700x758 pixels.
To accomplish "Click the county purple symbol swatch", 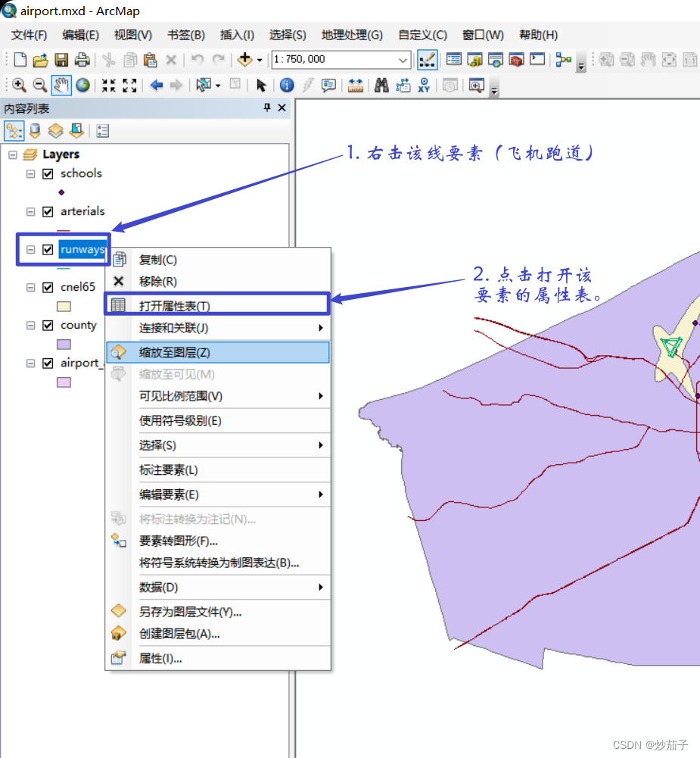I will coord(64,345).
